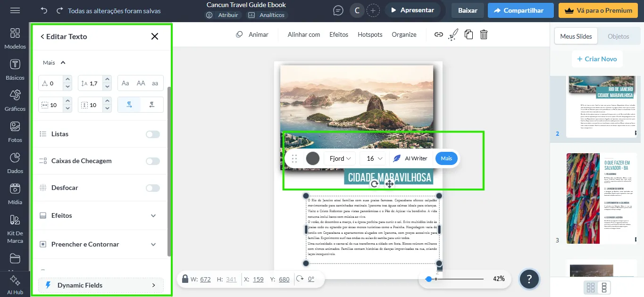
Task: Close the Editar Texto panel
Action: (155, 36)
